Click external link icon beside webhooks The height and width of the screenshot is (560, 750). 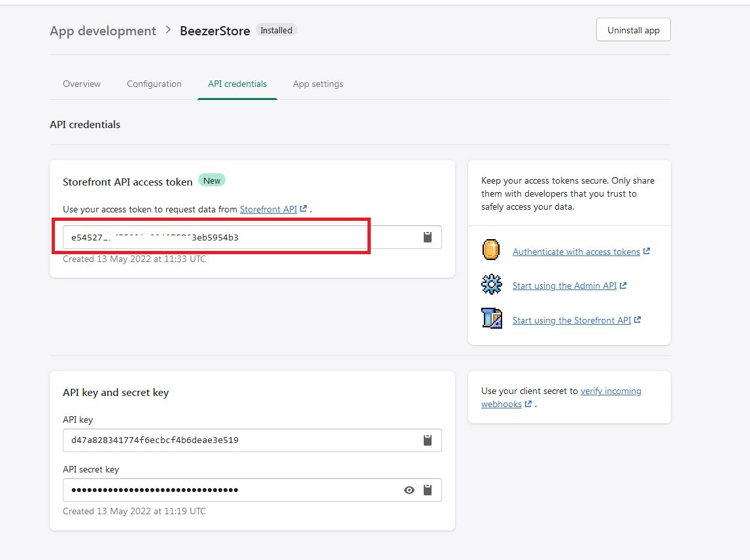coord(528,404)
